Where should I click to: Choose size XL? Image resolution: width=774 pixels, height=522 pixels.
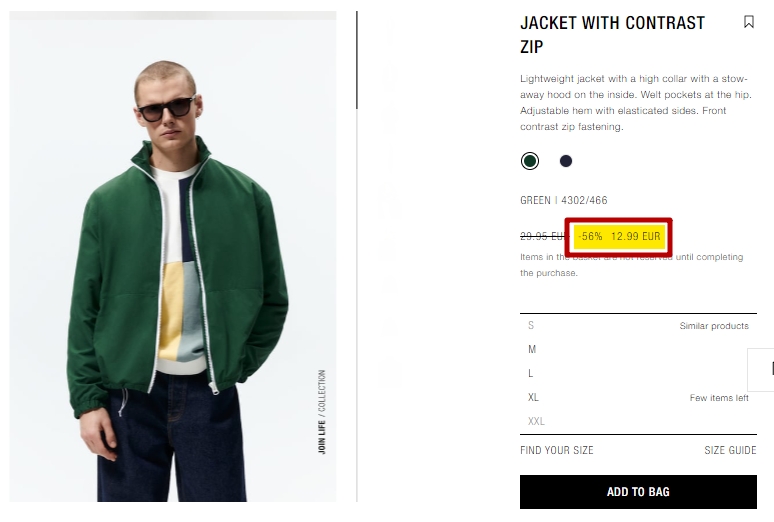tap(533, 398)
